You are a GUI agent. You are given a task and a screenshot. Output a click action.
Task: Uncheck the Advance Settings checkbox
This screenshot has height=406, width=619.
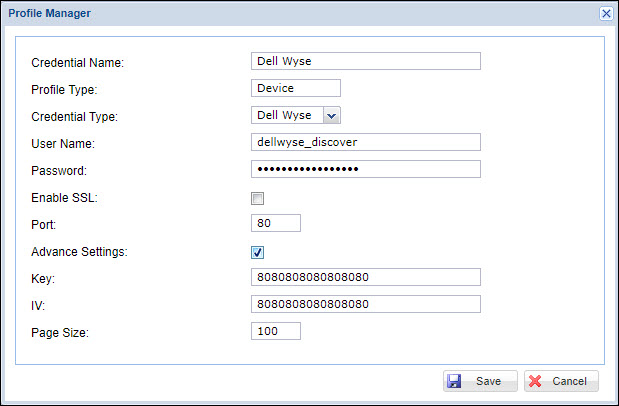point(257,253)
